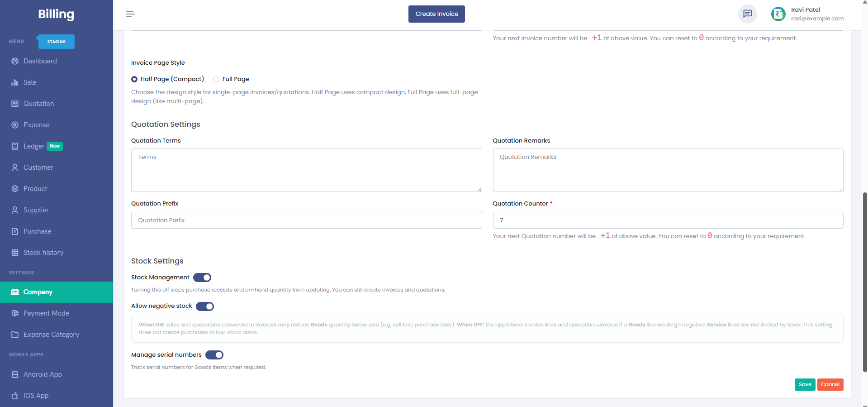Click the New badge beside Ledger
This screenshot has height=407, width=868.
coord(55,146)
